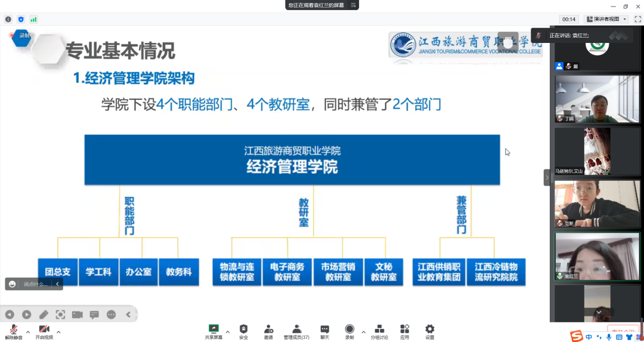The width and height of the screenshot is (644, 342).
Task: Open the 安全 security shield icon
Action: pos(243,331)
